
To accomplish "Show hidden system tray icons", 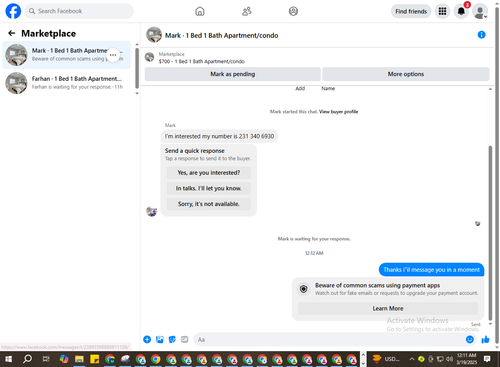I will (x=412, y=359).
